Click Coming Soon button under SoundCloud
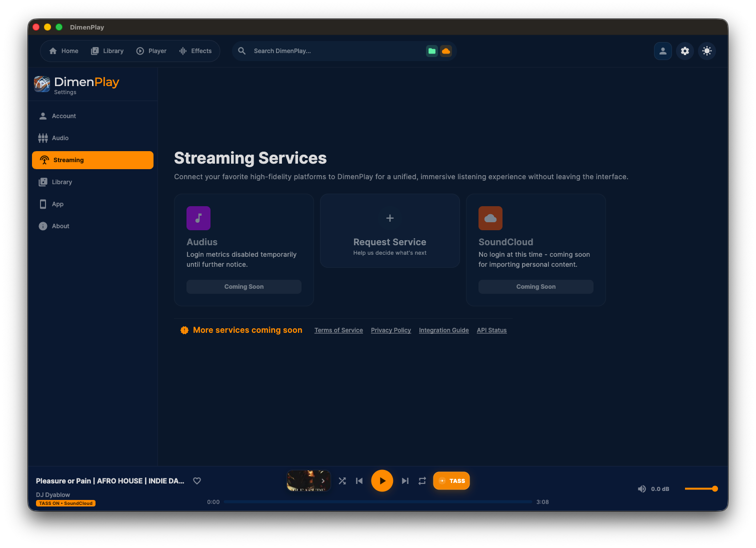Screen dimensions: 756x548 (536, 287)
